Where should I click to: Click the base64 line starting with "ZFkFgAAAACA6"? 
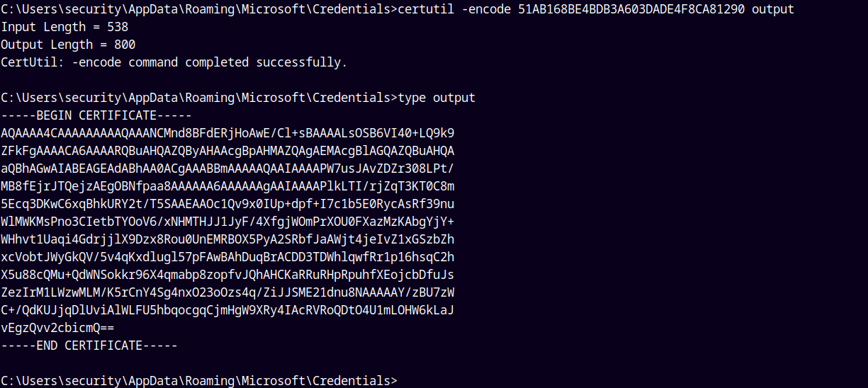pos(227,151)
